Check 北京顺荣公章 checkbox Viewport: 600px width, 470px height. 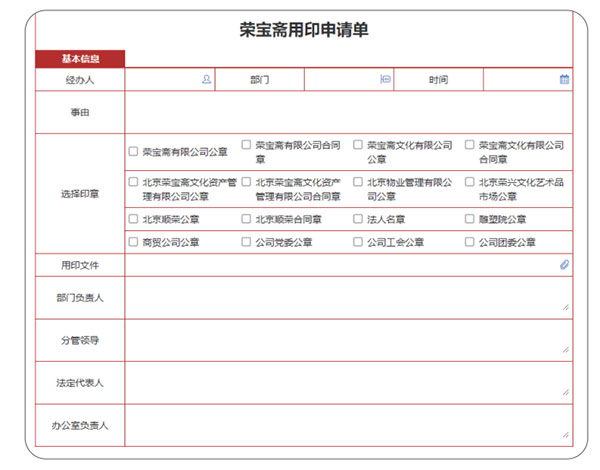point(133,219)
